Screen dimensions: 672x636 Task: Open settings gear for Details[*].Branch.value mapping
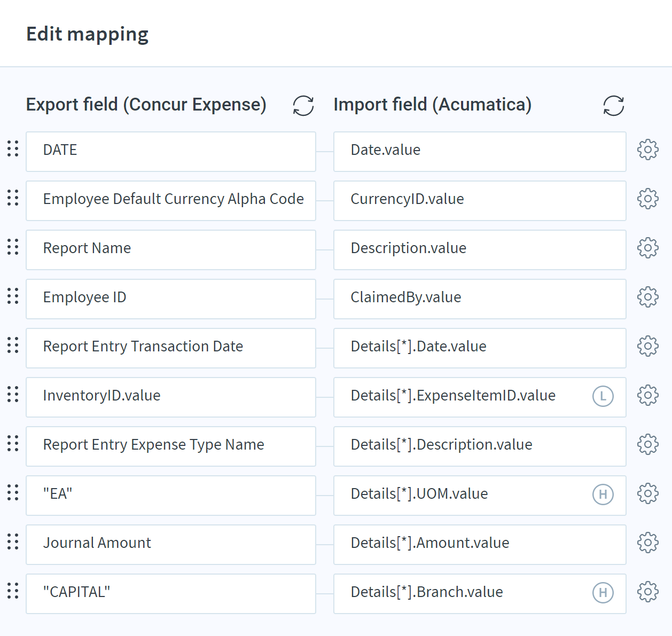(x=648, y=592)
